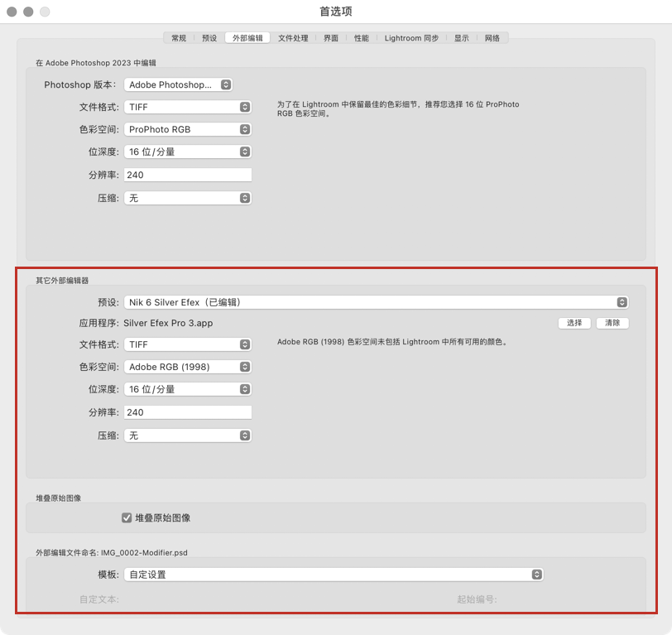
Task: Toggle the 堆叠原始图像 checkbox
Action: click(127, 518)
